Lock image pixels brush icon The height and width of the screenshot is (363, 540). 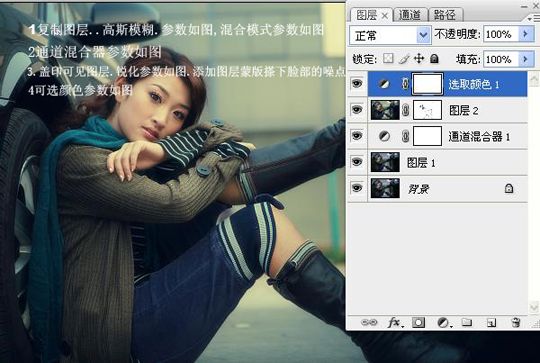(404, 59)
